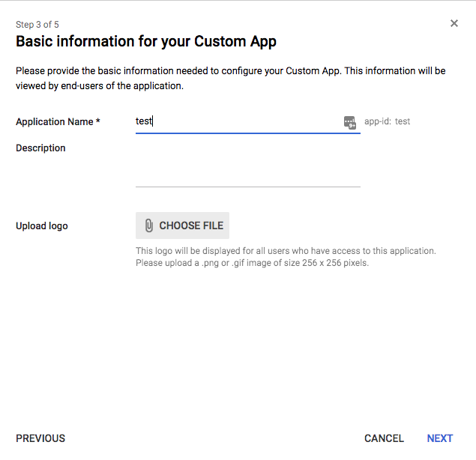Viewport: 476px width, 460px height.
Task: Close the Custom App dialog
Action: pyautogui.click(x=454, y=23)
